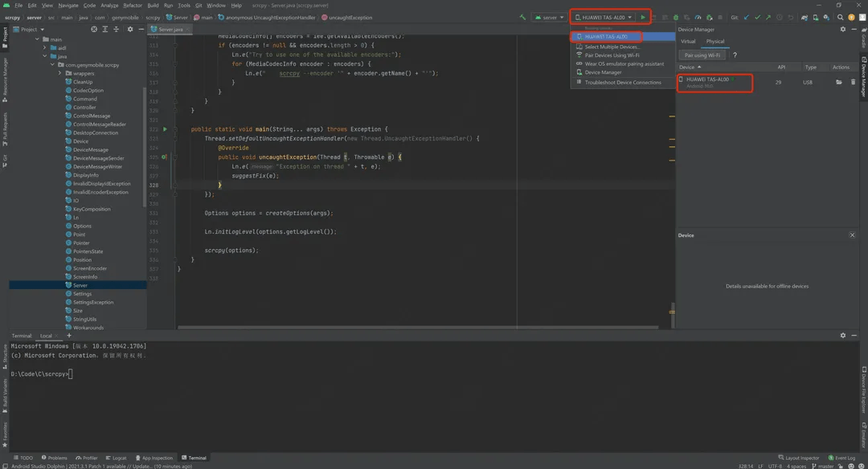The width and height of the screenshot is (868, 469).
Task: Click Select Opened File target icon
Action: click(94, 29)
